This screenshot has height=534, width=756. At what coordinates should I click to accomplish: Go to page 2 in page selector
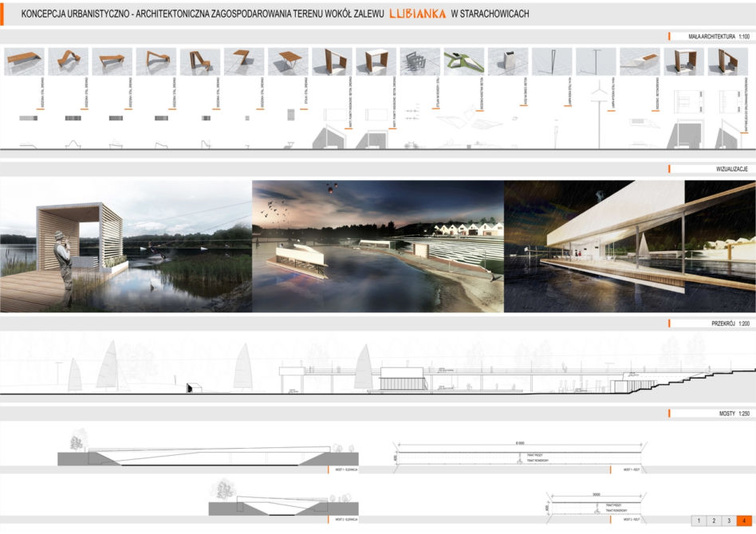point(714,520)
